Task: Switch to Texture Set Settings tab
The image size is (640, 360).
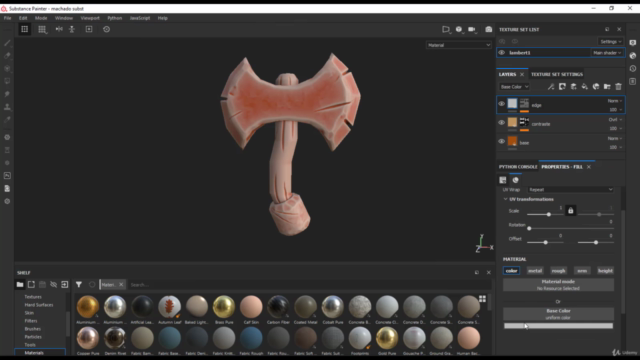Action: click(x=557, y=74)
